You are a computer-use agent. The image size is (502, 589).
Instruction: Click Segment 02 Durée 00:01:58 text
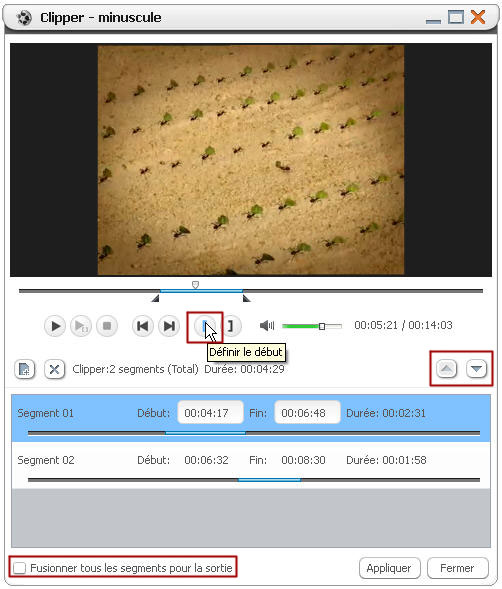click(x=386, y=460)
